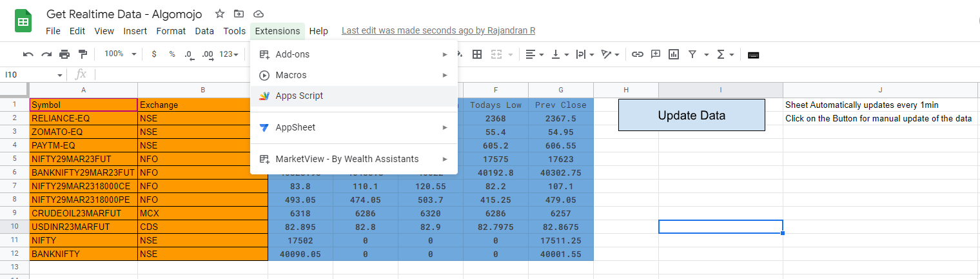Screen dimensions: 980x279
Task: Select the USDINR23MARFUT cell
Action: (84, 227)
